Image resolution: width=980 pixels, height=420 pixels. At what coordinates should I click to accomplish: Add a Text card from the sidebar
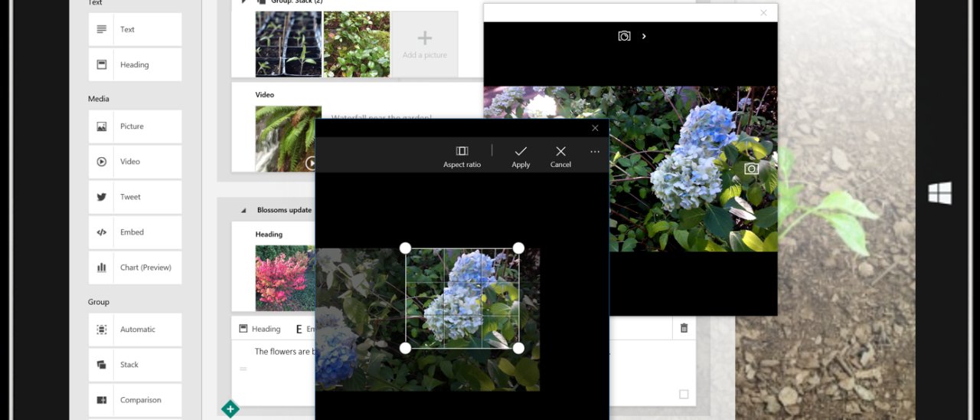point(135,29)
